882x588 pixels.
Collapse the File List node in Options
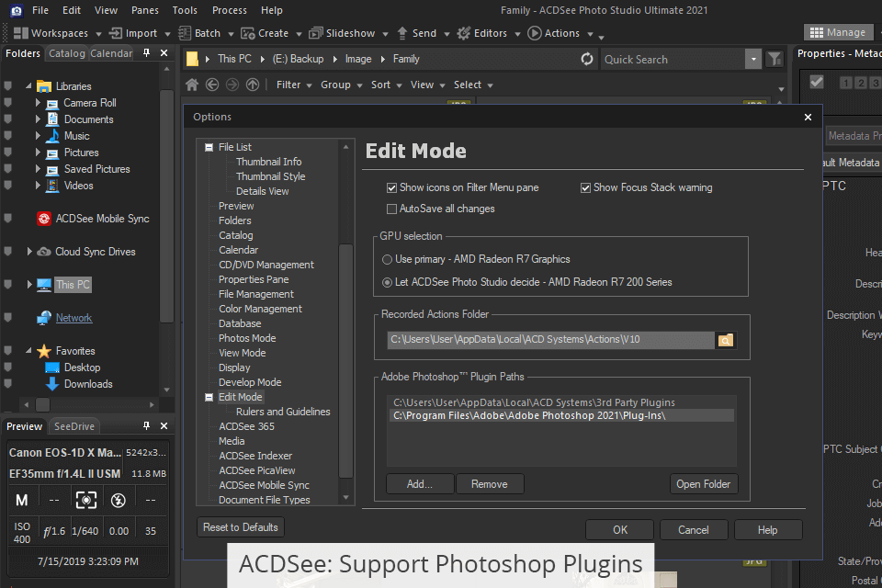[x=209, y=147]
